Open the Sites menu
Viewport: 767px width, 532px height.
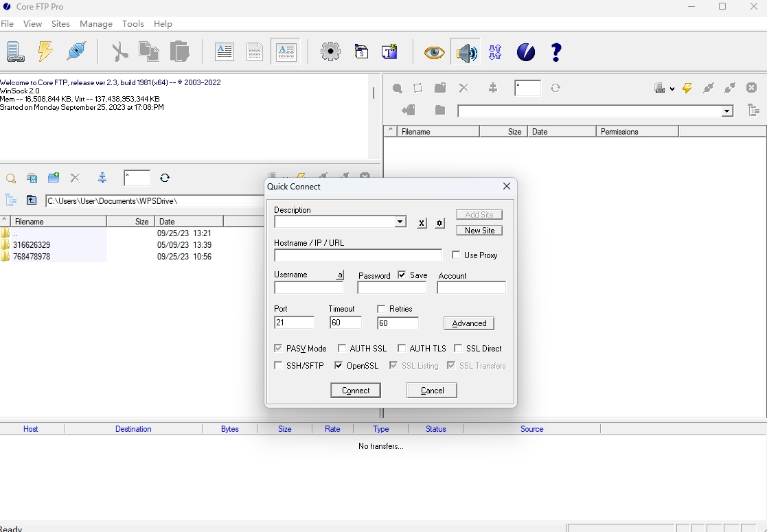[60, 23]
